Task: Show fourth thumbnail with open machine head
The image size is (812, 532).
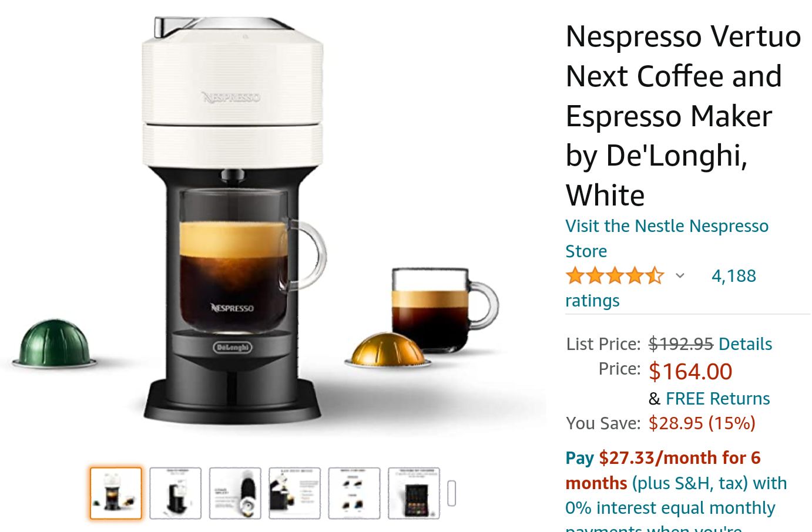Action: tap(294, 493)
